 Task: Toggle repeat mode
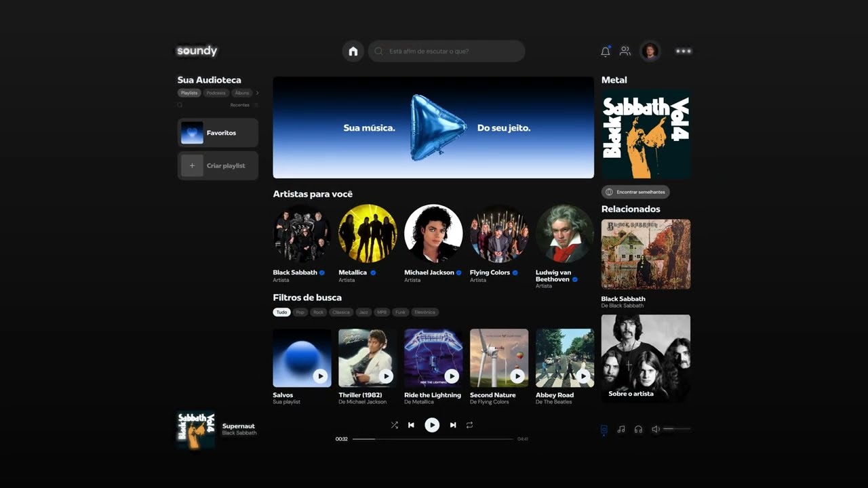pyautogui.click(x=469, y=425)
